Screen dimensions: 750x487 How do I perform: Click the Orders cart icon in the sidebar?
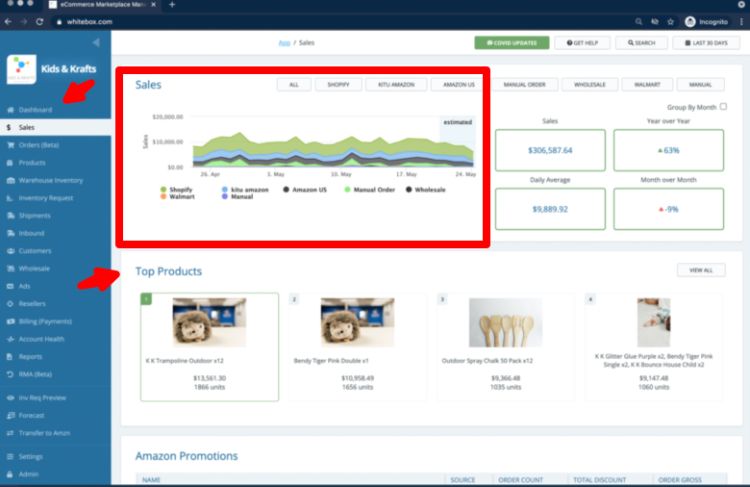pyautogui.click(x=10, y=145)
